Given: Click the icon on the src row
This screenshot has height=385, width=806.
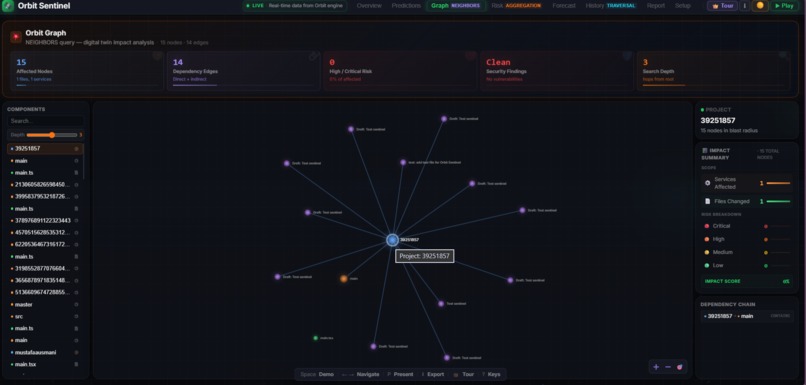Looking at the screenshot, I should 76,317.
